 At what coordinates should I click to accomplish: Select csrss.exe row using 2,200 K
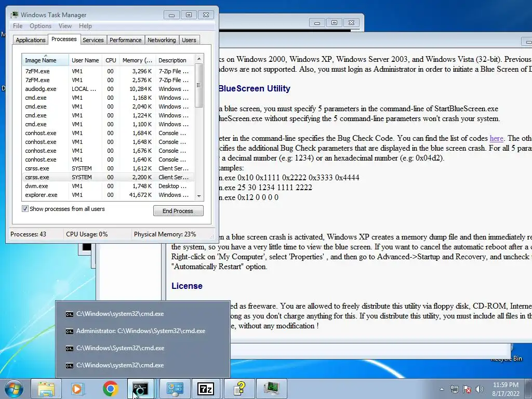(x=108, y=177)
